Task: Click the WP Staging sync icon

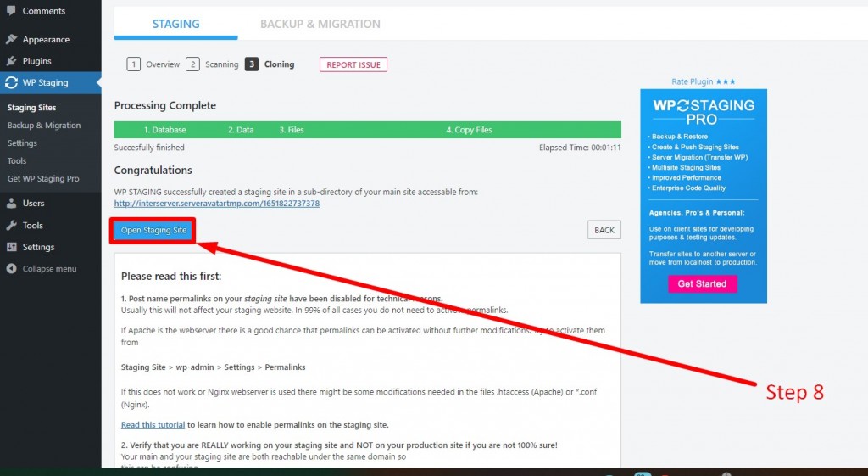Action: point(11,82)
